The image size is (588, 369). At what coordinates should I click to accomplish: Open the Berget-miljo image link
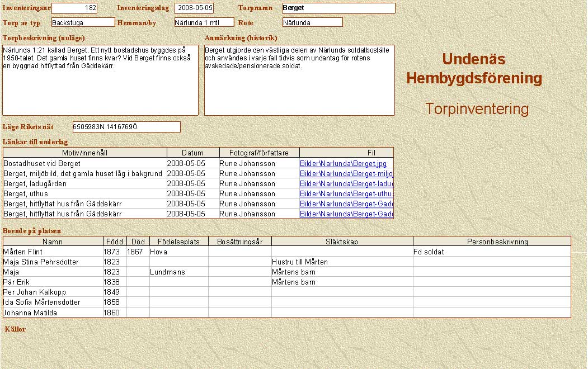(346, 174)
